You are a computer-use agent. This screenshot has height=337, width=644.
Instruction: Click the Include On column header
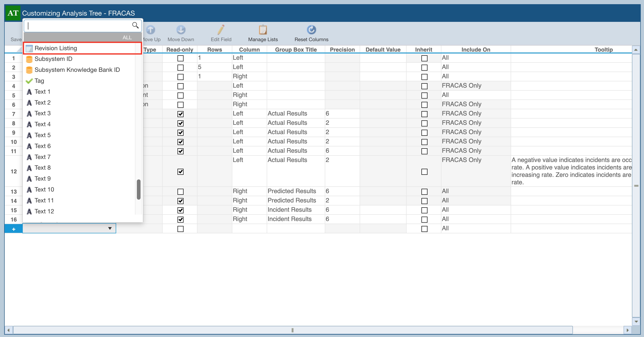[476, 50]
